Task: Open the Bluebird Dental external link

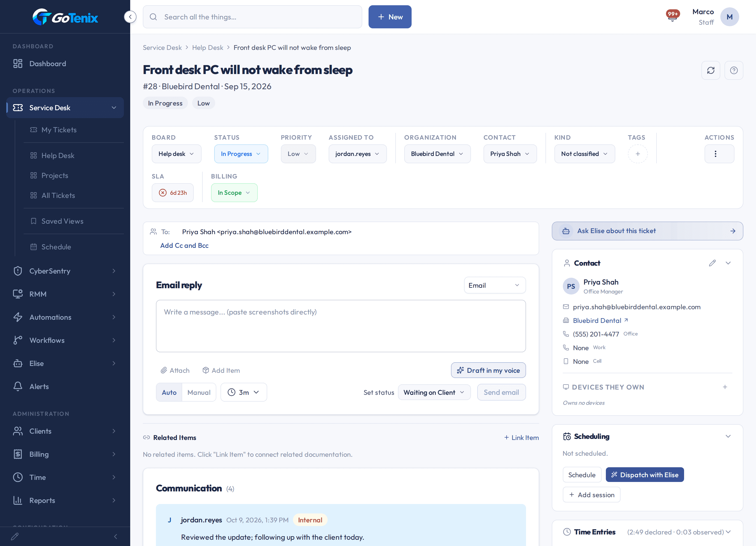Action: pyautogui.click(x=600, y=320)
